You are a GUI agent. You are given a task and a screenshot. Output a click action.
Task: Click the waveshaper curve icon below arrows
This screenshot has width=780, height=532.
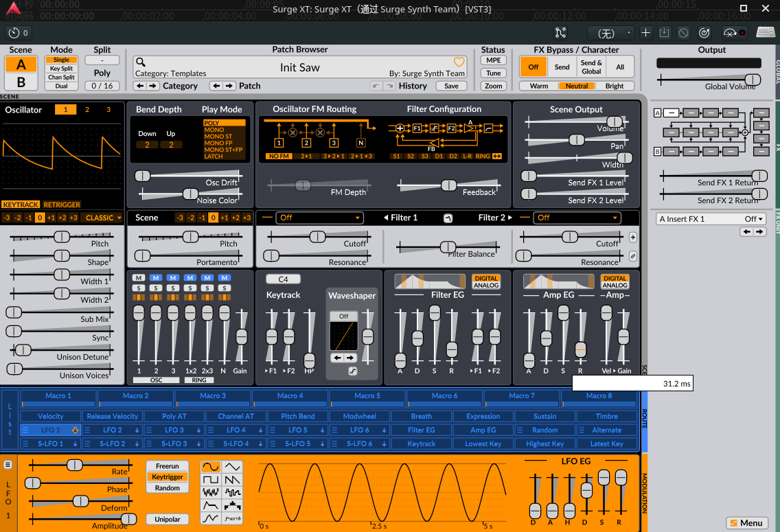[x=353, y=371]
